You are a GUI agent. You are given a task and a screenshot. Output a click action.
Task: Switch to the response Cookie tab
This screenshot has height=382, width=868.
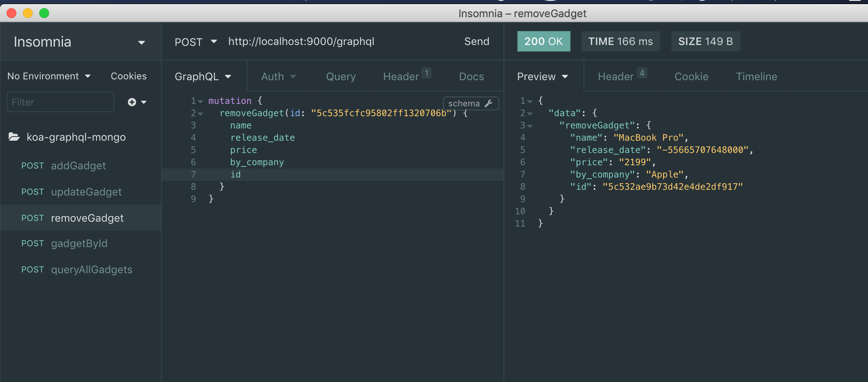[691, 76]
